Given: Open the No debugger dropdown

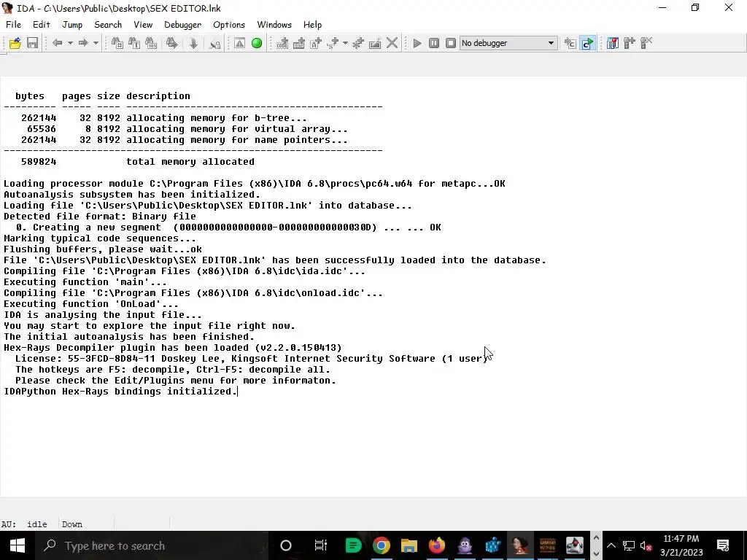Looking at the screenshot, I should (508, 43).
